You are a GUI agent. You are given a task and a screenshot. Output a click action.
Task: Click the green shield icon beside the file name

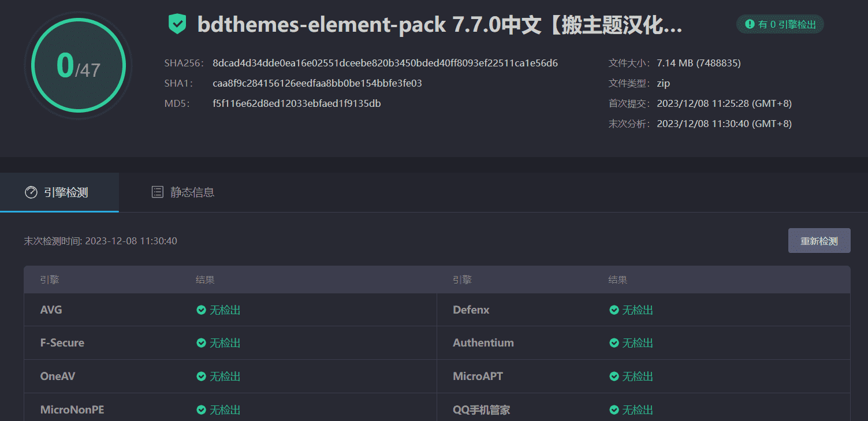177,24
